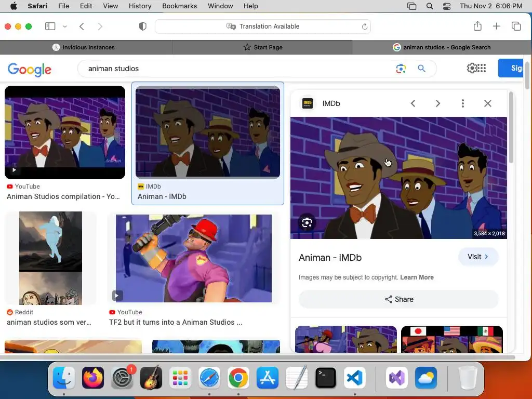Click the Stage Manager menu bar icon
Image resolution: width=532 pixels, height=399 pixels.
pos(411,6)
